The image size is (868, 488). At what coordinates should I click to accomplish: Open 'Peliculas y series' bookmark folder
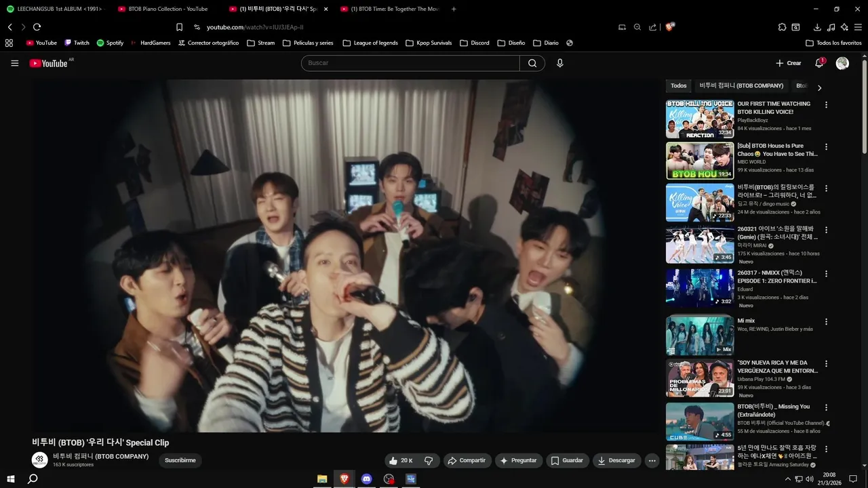(307, 43)
